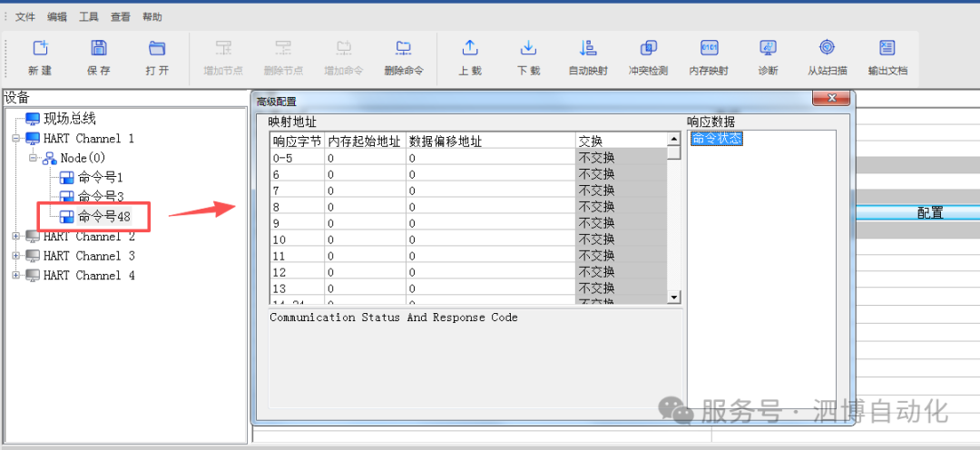
Task: Click the 下载 (Download) toolbar icon
Action: click(x=528, y=48)
